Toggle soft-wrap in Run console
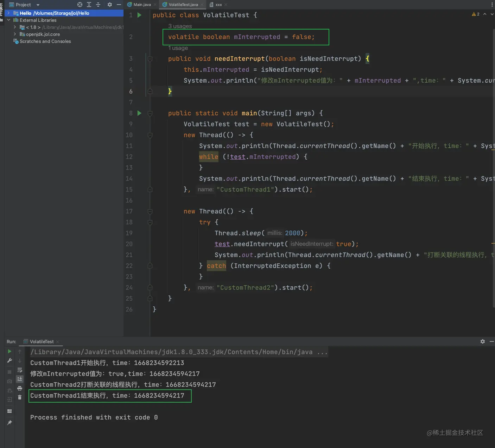The width and height of the screenshot is (495, 448). coord(20,370)
